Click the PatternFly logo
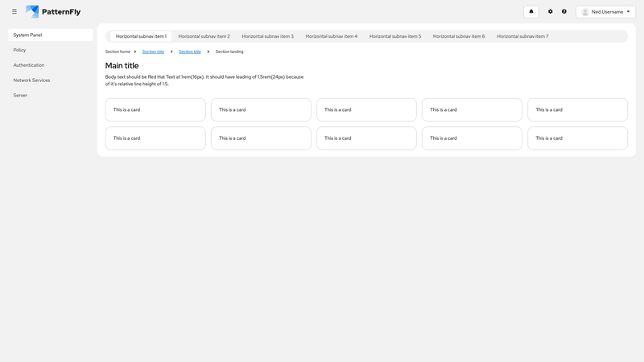 [x=53, y=12]
